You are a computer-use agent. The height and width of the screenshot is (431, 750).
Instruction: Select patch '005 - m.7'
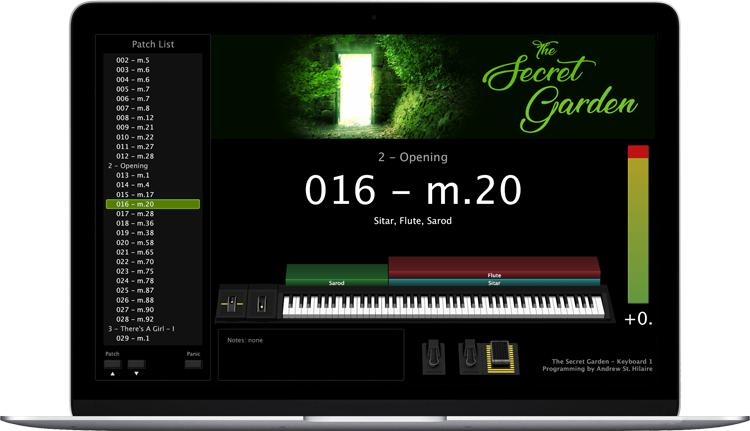(x=132, y=89)
